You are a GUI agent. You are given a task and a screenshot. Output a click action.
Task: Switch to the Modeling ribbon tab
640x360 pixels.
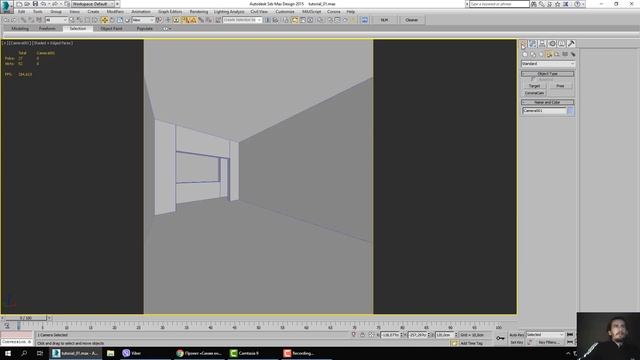tap(20, 29)
